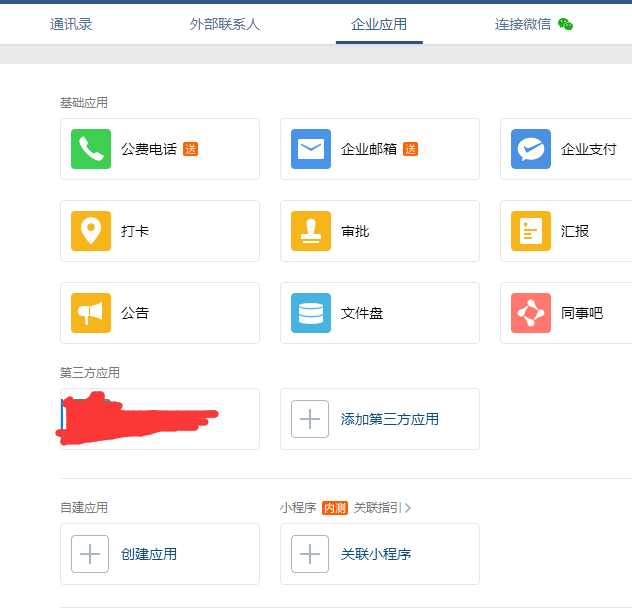Open the 汇报 document icon
The image size is (632, 613).
(x=531, y=231)
